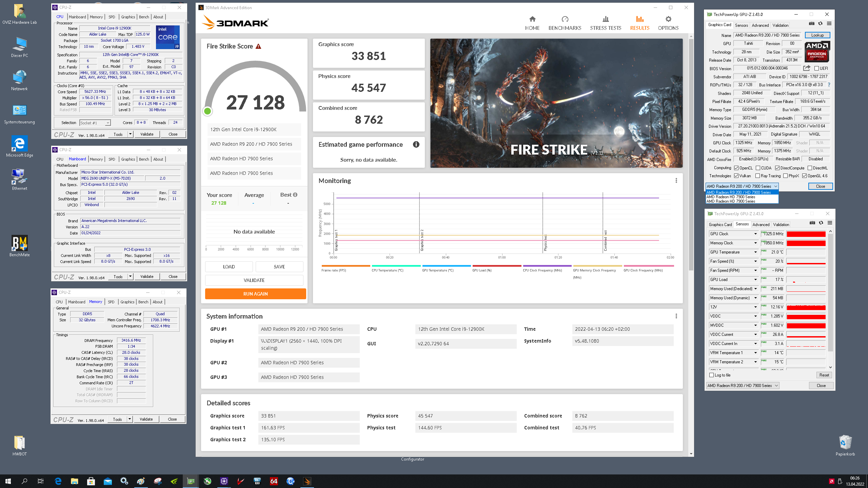Open the hamburger menu in upper GPU-Z
The height and width of the screenshot is (488, 868).
[829, 23]
